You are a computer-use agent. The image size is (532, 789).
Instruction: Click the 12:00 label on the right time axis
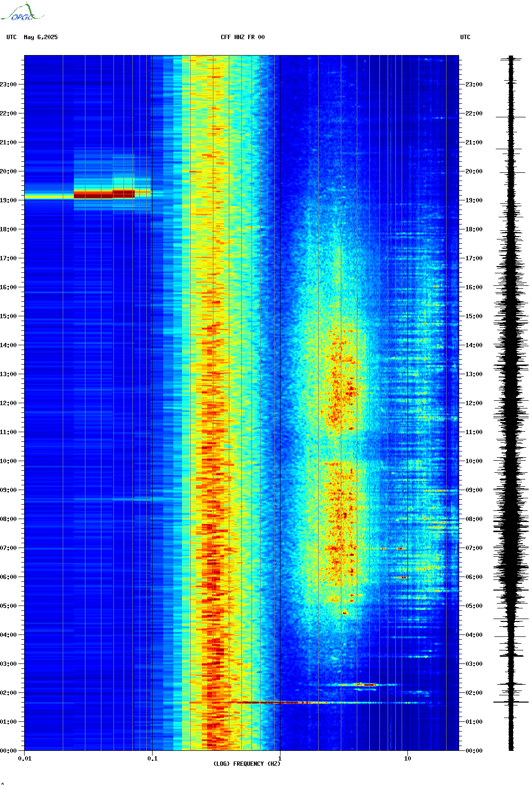tap(474, 403)
